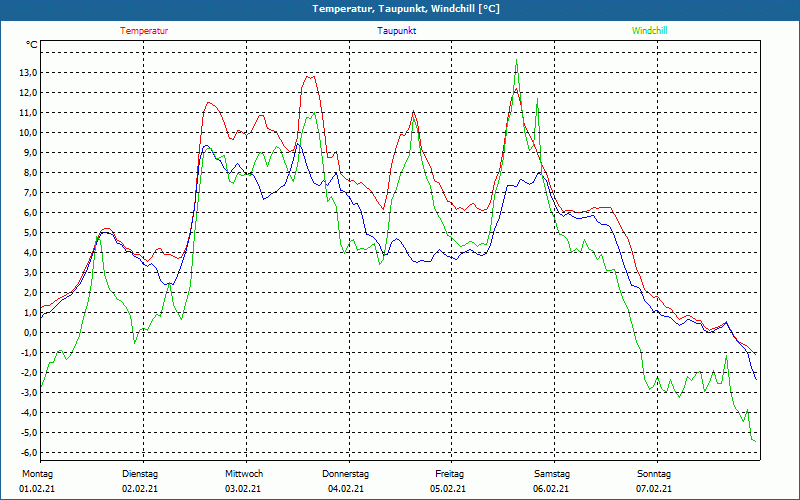
Task: Click the 6,0 y-axis value
Action: pyautogui.click(x=30, y=213)
